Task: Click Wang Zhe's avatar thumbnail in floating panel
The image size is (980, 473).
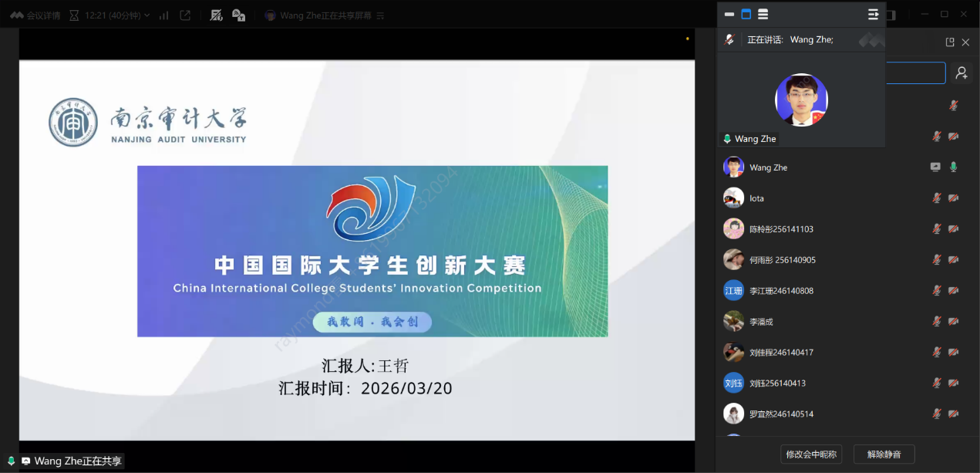Action: click(x=801, y=100)
